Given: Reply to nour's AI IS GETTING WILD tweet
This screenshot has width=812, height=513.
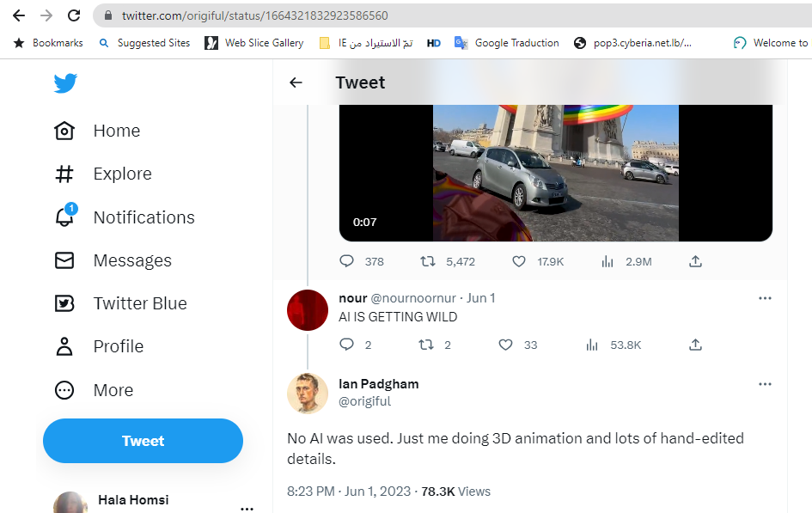Looking at the screenshot, I should tap(347, 345).
